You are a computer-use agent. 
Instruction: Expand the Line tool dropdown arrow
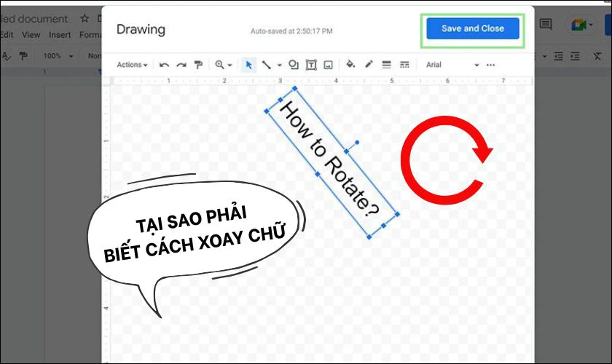tap(280, 65)
